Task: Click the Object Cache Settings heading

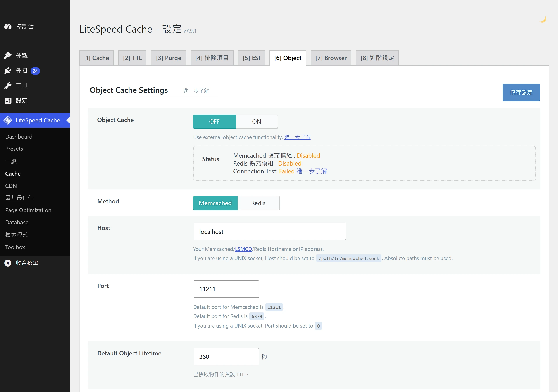Action: click(x=129, y=90)
